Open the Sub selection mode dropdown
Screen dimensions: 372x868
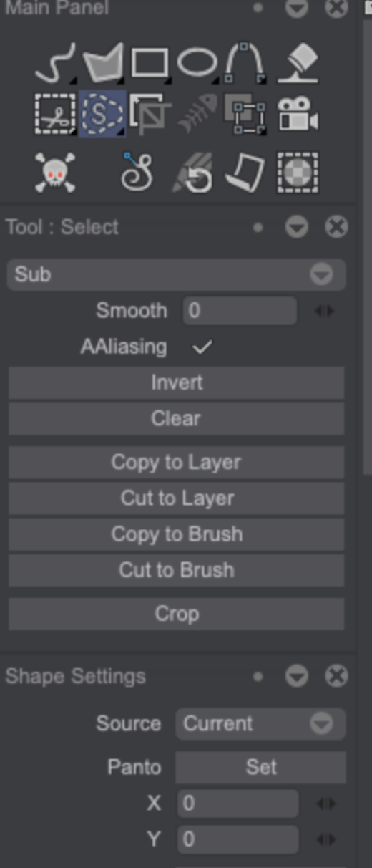click(177, 274)
